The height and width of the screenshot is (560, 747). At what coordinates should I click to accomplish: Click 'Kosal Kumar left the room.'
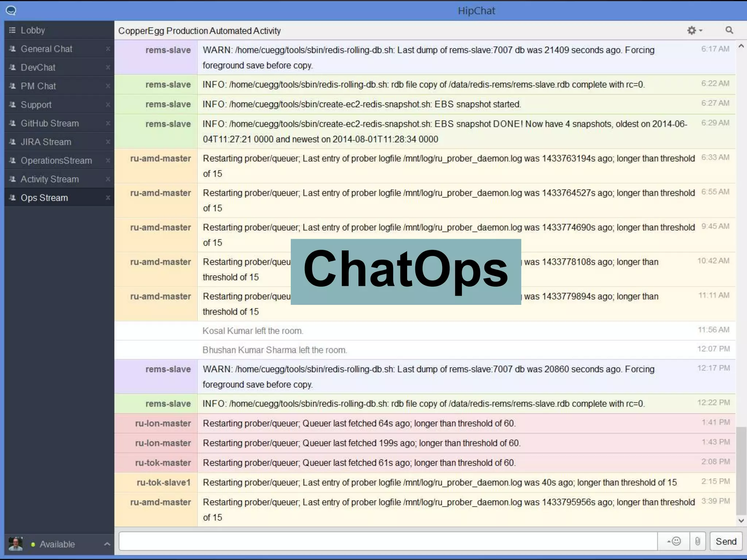pyautogui.click(x=253, y=331)
